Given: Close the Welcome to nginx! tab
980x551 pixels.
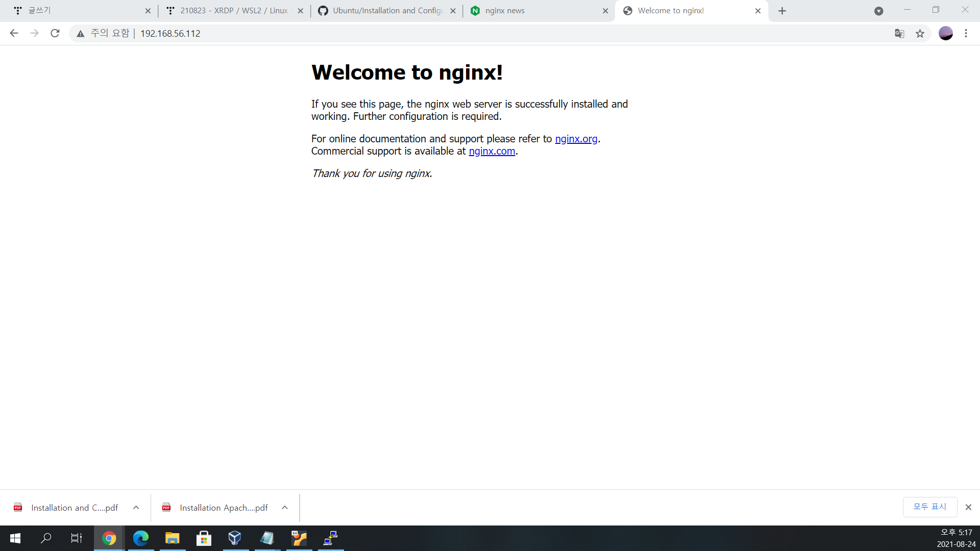Looking at the screenshot, I should (757, 11).
